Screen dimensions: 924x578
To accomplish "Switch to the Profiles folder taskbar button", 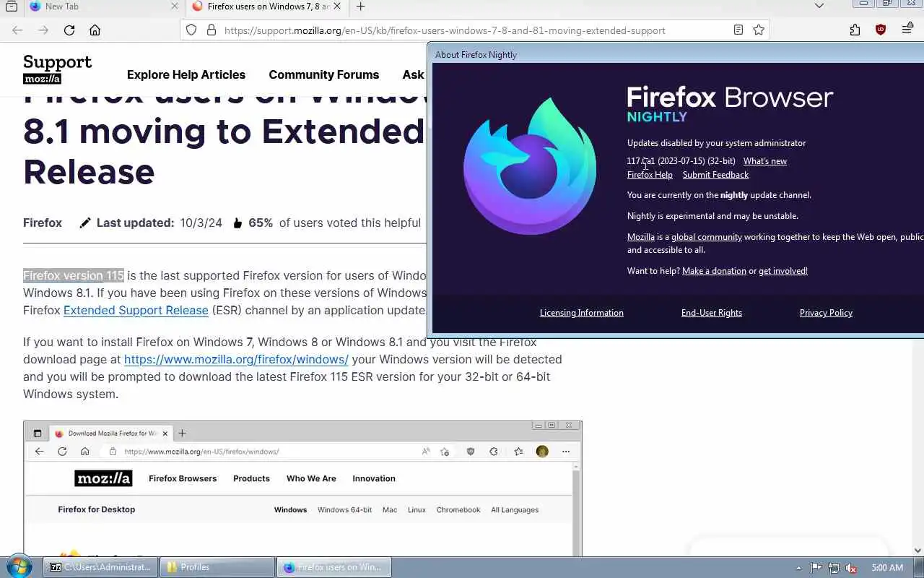I will (217, 567).
